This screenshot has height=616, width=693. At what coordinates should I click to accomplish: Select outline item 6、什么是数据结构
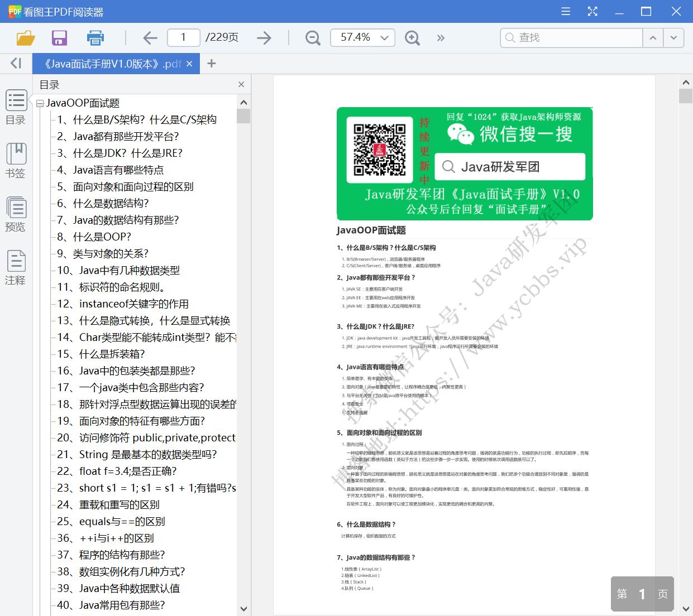pos(103,203)
